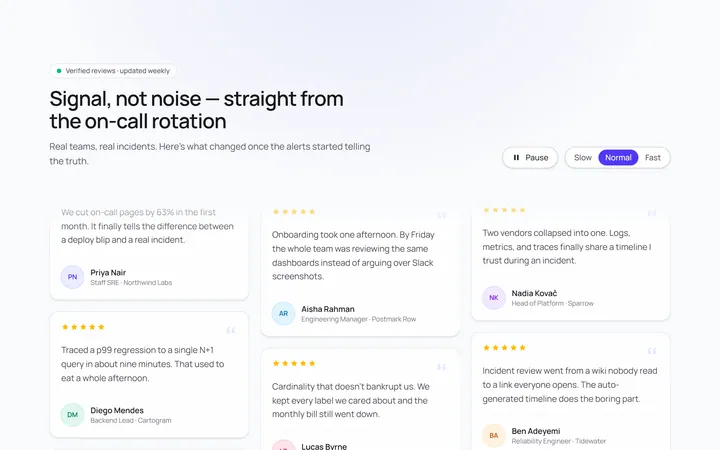This screenshot has width=720, height=450.
Task: Click the quote mark icon in Cardinality review card
Action: [x=442, y=366]
